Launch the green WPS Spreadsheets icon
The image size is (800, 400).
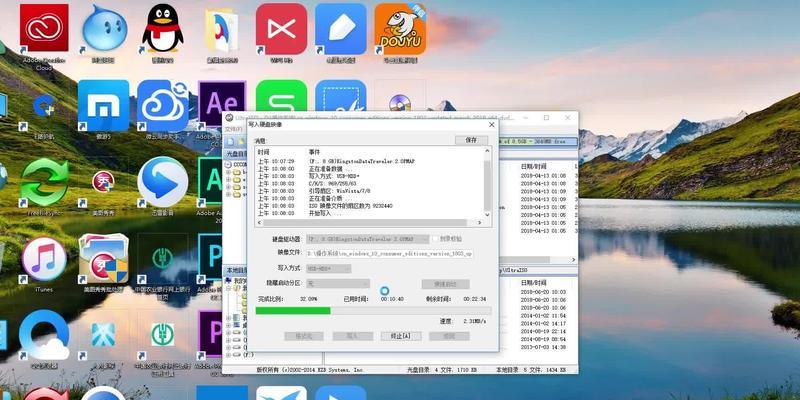281,95
